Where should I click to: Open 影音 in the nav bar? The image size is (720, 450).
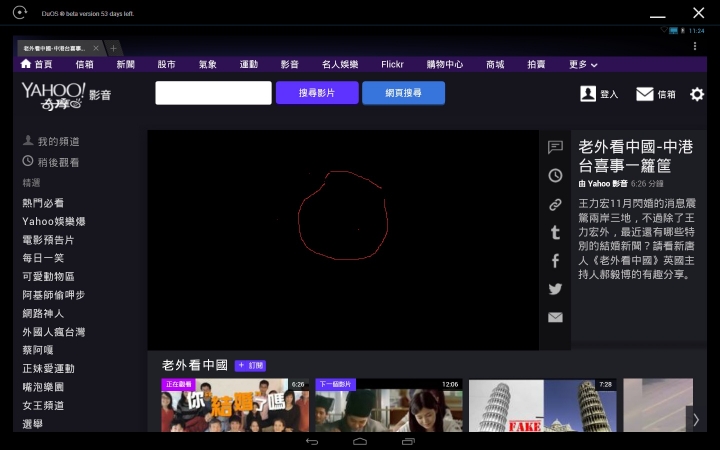290,64
